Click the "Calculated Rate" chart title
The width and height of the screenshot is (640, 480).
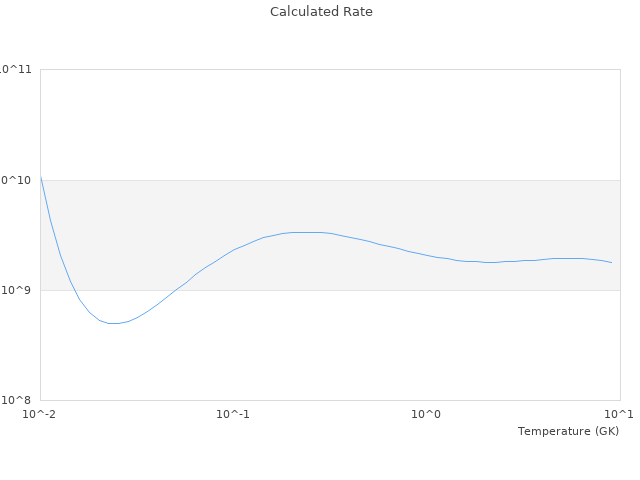[x=320, y=12]
